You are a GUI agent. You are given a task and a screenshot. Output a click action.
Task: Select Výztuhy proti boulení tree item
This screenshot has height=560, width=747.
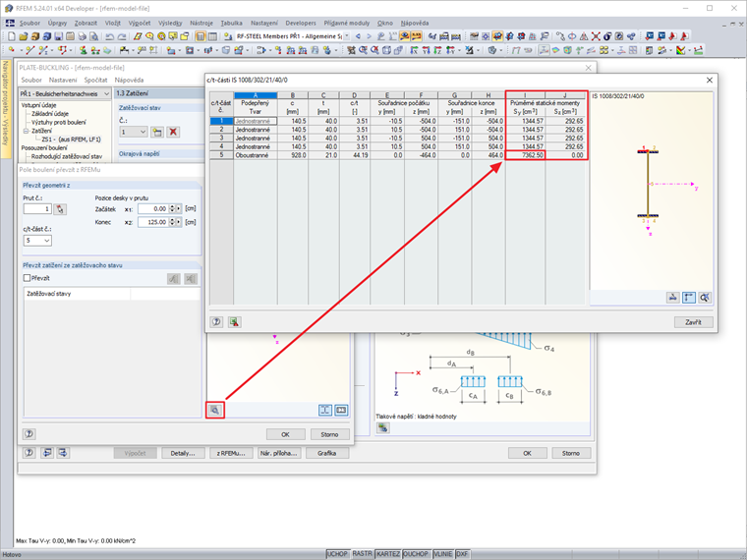click(x=59, y=123)
